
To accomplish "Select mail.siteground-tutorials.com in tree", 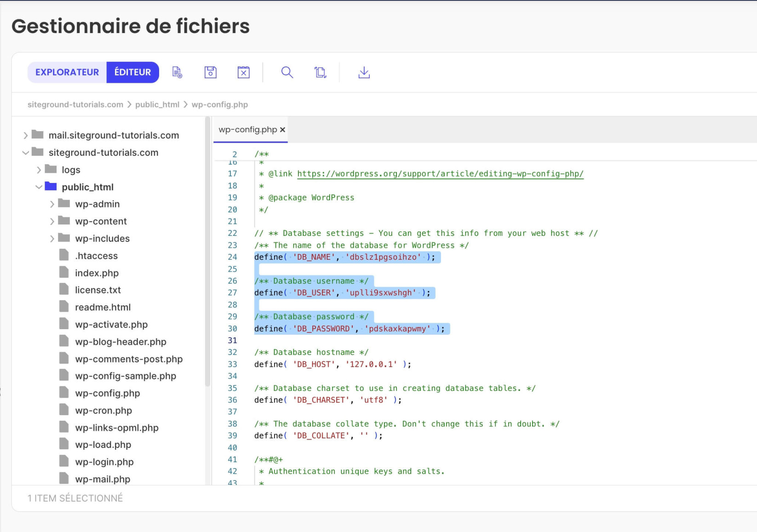I will tap(114, 135).
